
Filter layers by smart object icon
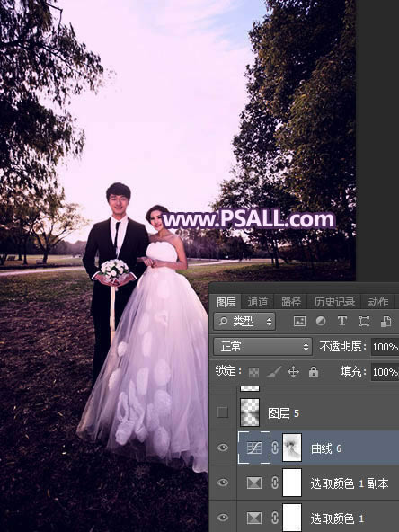[386, 321]
